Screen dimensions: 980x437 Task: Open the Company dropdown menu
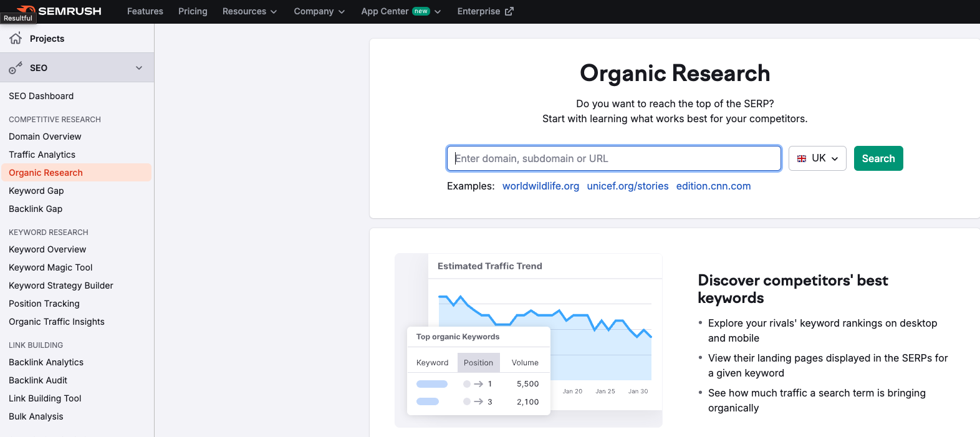[x=319, y=11]
